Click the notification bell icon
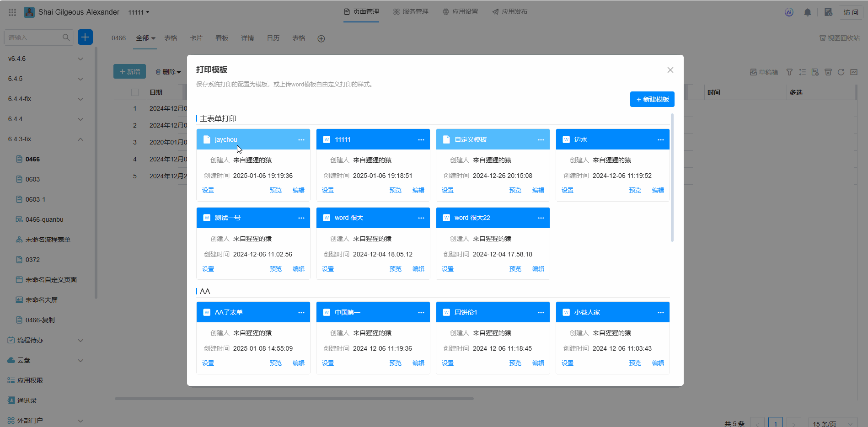868x427 pixels. (x=807, y=12)
